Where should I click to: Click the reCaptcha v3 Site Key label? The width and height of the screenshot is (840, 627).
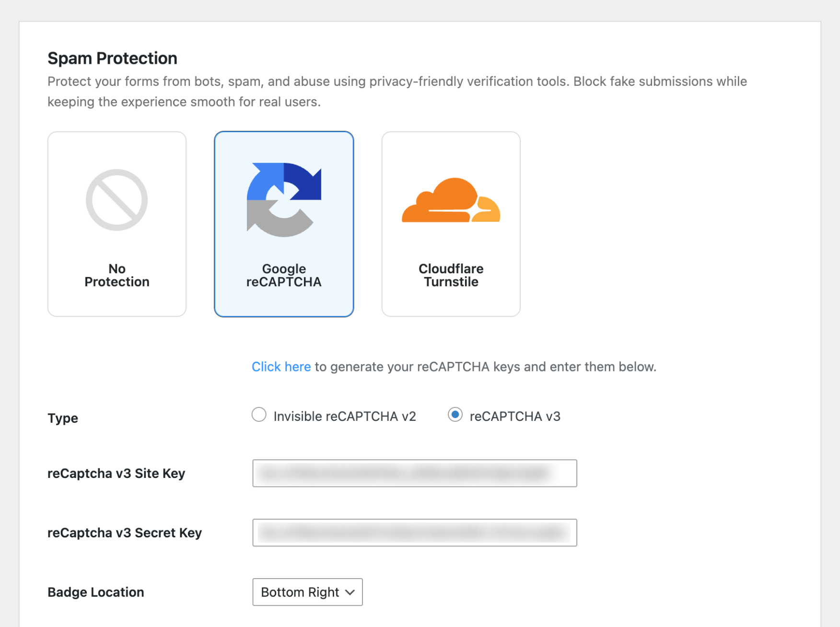116,473
